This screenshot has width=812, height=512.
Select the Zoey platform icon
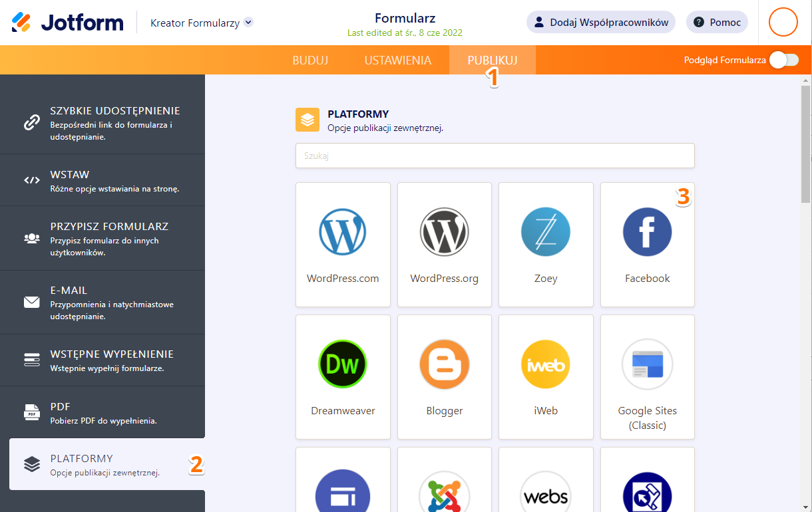tap(546, 232)
